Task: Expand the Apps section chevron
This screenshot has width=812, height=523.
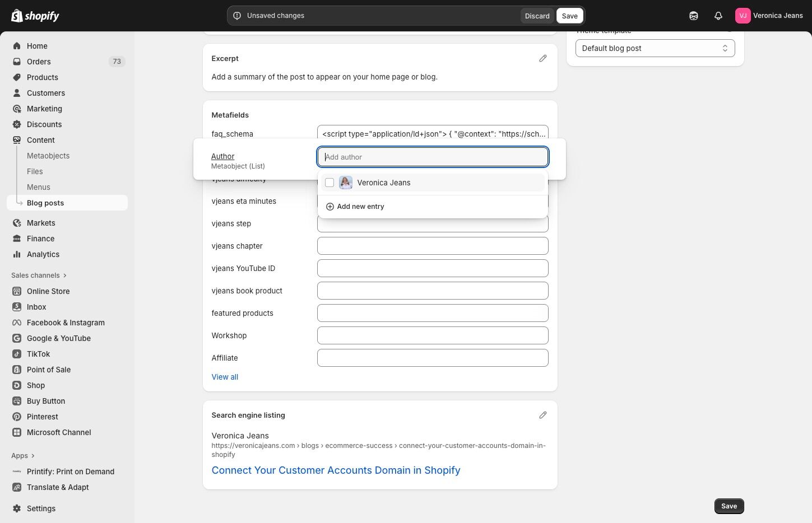Action: pos(33,456)
